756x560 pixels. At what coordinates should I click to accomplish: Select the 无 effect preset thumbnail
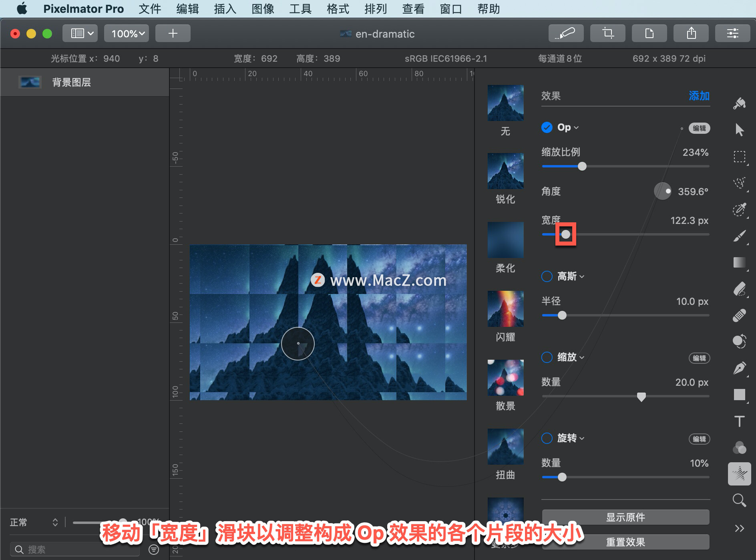505,103
